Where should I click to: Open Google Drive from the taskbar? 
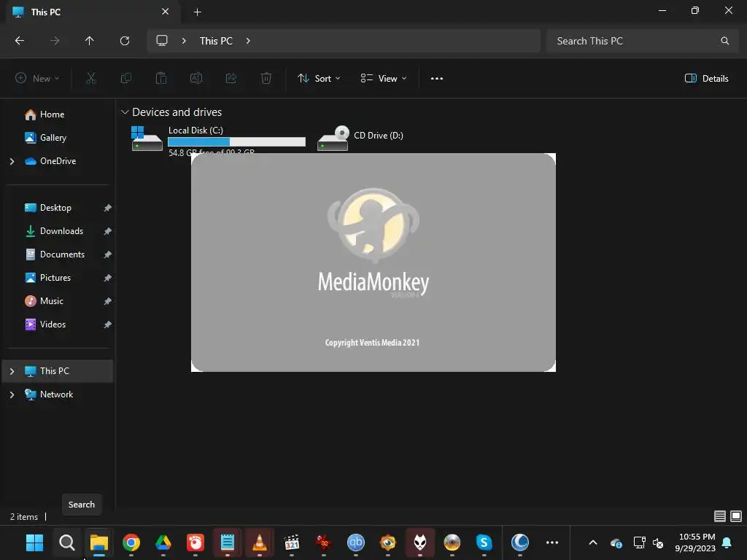(163, 542)
